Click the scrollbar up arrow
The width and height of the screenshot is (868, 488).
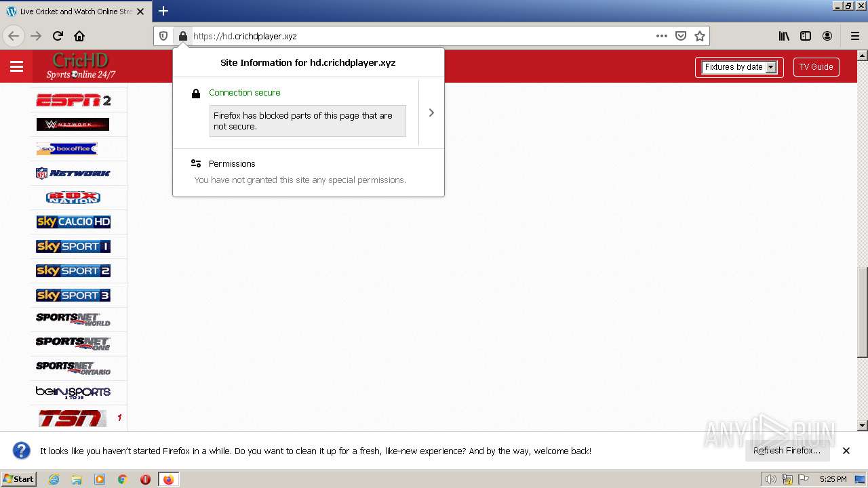tap(863, 56)
